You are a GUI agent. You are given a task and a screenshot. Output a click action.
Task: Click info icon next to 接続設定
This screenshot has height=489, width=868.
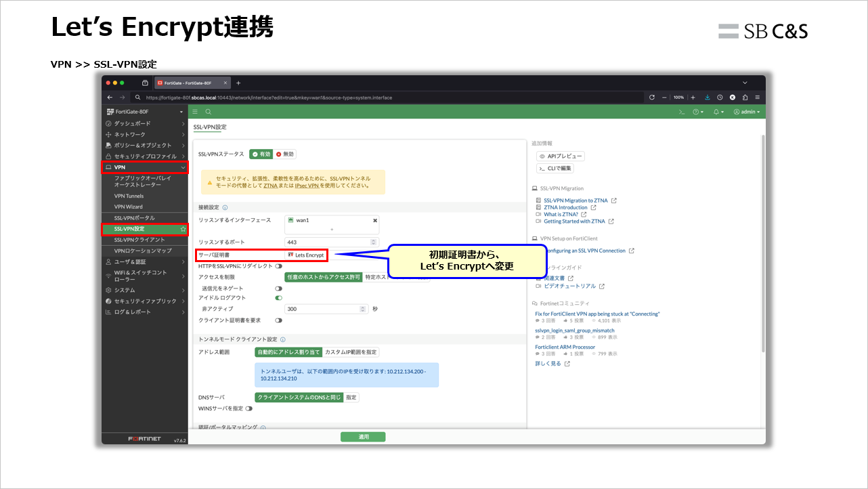click(x=225, y=208)
